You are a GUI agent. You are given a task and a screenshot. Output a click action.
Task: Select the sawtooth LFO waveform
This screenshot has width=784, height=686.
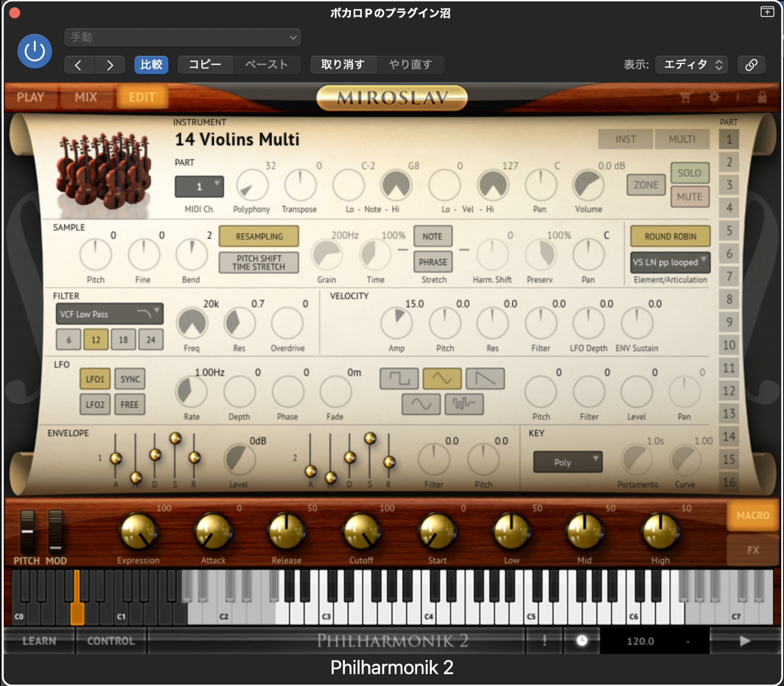coord(485,379)
